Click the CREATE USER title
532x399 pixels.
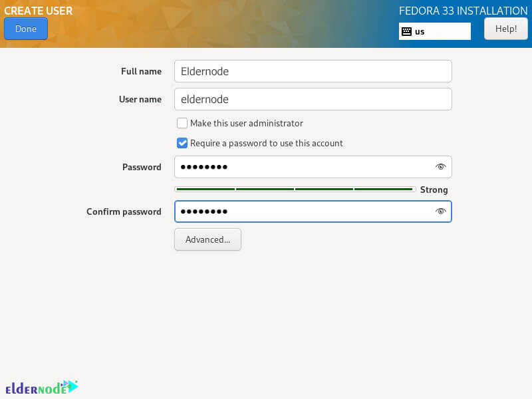(39, 11)
